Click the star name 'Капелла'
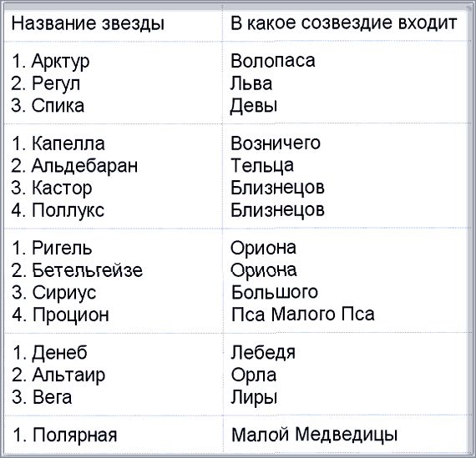Image resolution: width=476 pixels, height=458 pixels. pyautogui.click(x=68, y=143)
